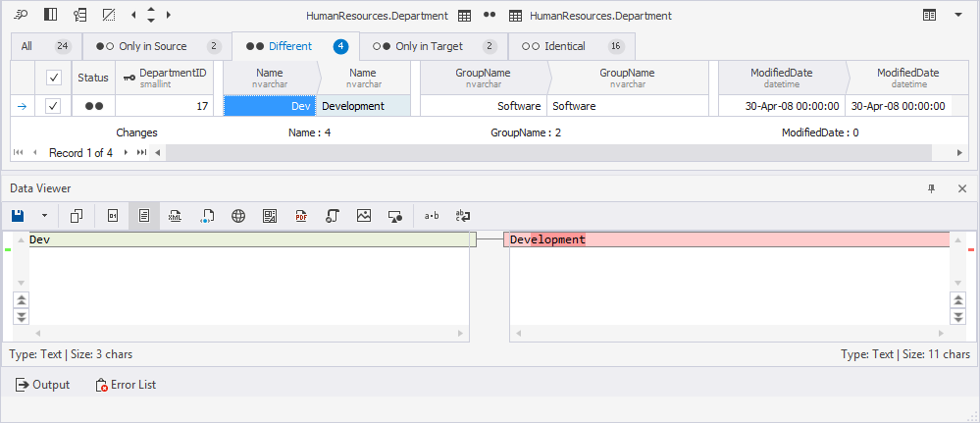Image resolution: width=980 pixels, height=423 pixels.
Task: Select the Image view icon
Action: tap(364, 215)
